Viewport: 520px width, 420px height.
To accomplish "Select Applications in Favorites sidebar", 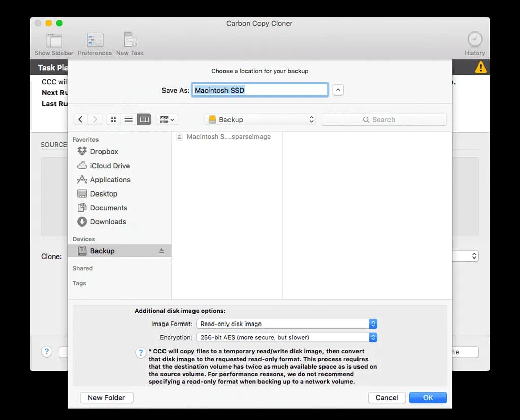I will pos(110,180).
